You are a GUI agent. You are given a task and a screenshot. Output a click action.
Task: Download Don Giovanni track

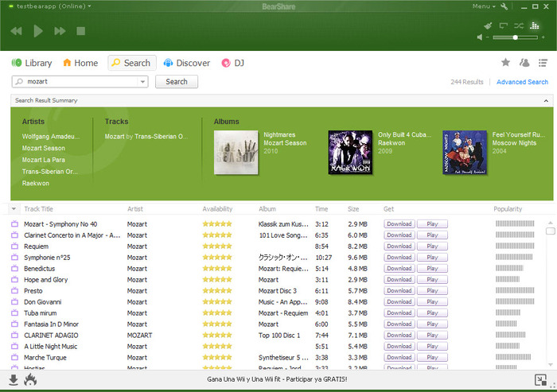[x=399, y=302]
